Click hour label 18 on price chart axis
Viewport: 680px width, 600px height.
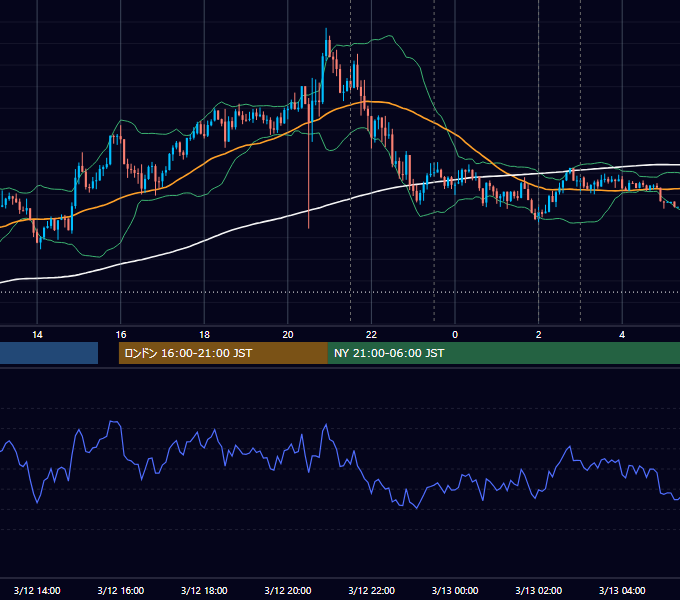point(204,335)
